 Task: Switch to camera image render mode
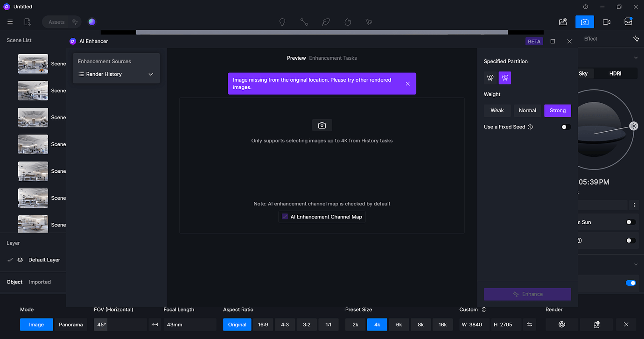point(585,22)
